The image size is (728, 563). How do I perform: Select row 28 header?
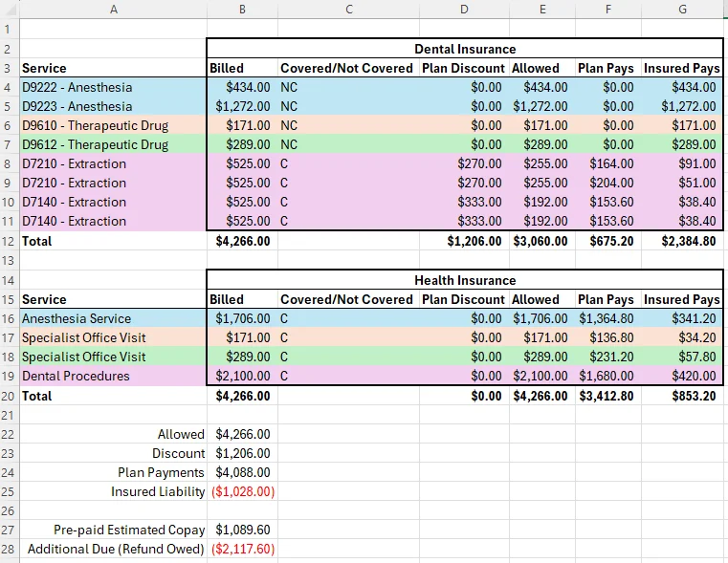(x=10, y=549)
